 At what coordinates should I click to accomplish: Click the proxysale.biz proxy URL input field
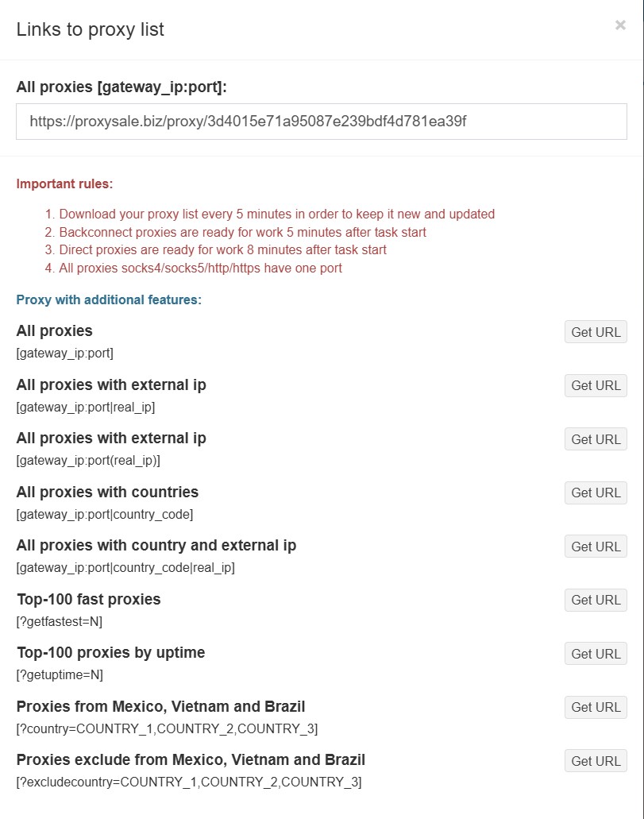pos(321,122)
